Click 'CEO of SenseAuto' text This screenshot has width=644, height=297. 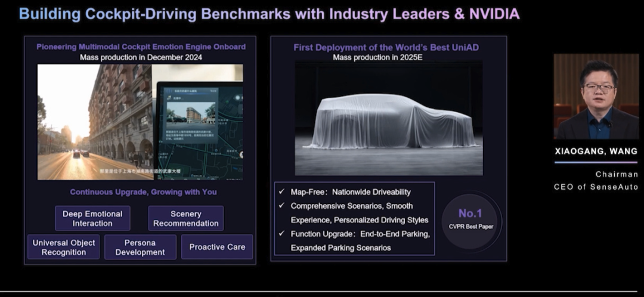596,187
